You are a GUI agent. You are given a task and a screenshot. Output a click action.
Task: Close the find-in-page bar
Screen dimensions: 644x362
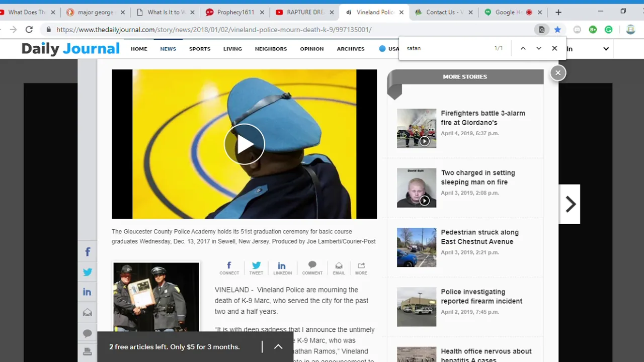[x=554, y=48]
